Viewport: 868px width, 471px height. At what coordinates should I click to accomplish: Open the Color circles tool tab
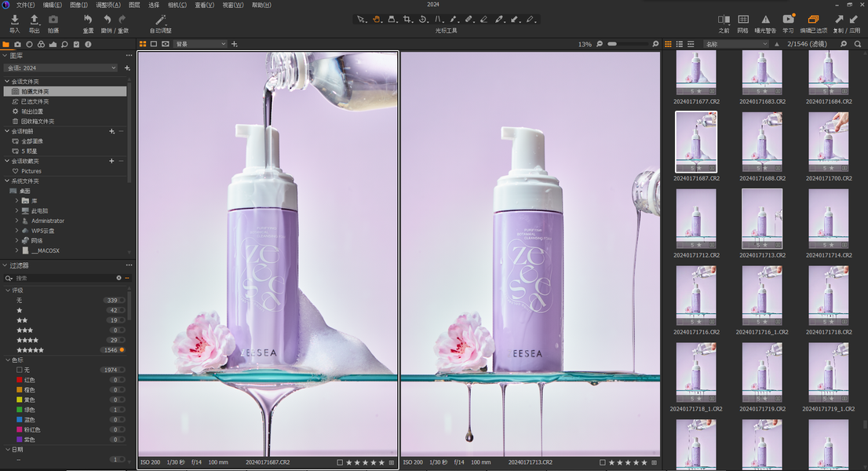[41, 44]
